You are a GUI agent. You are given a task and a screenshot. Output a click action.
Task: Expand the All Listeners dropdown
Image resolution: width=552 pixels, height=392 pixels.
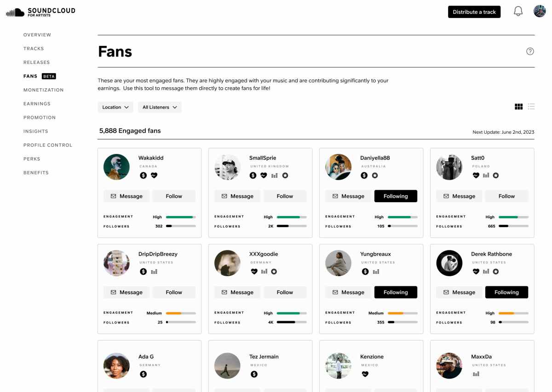160,107
